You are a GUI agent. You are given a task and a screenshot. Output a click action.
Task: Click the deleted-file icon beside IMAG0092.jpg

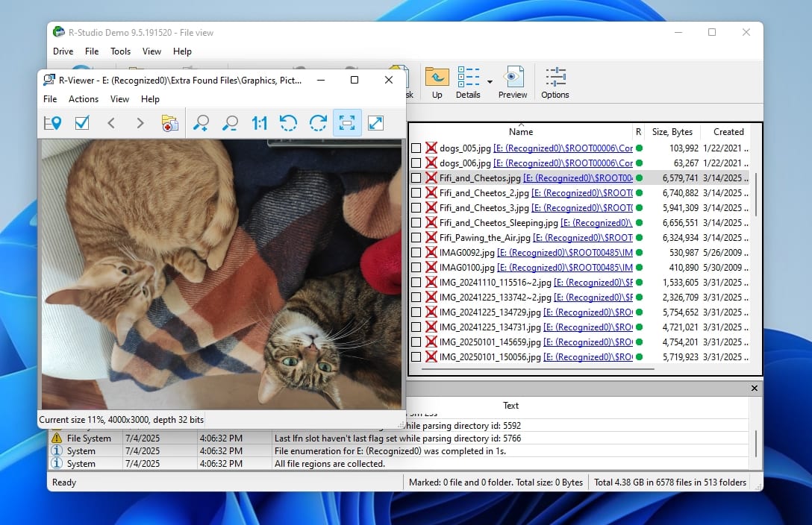coord(431,252)
